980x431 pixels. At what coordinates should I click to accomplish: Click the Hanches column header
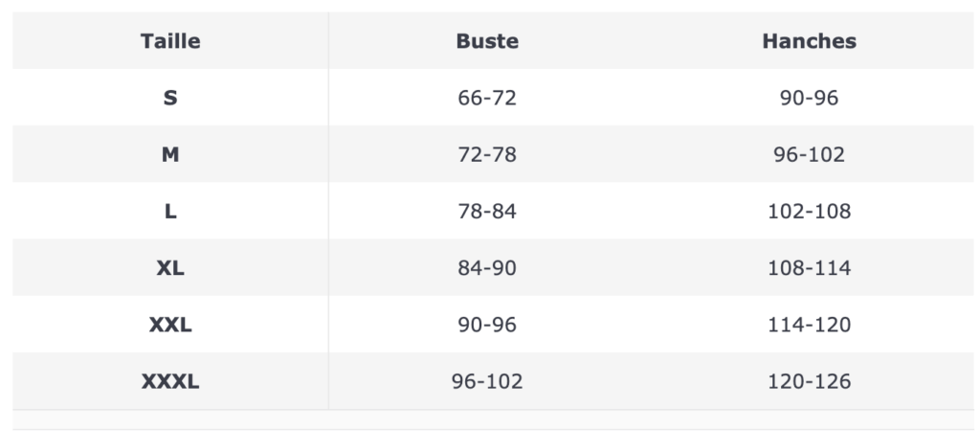pos(809,41)
